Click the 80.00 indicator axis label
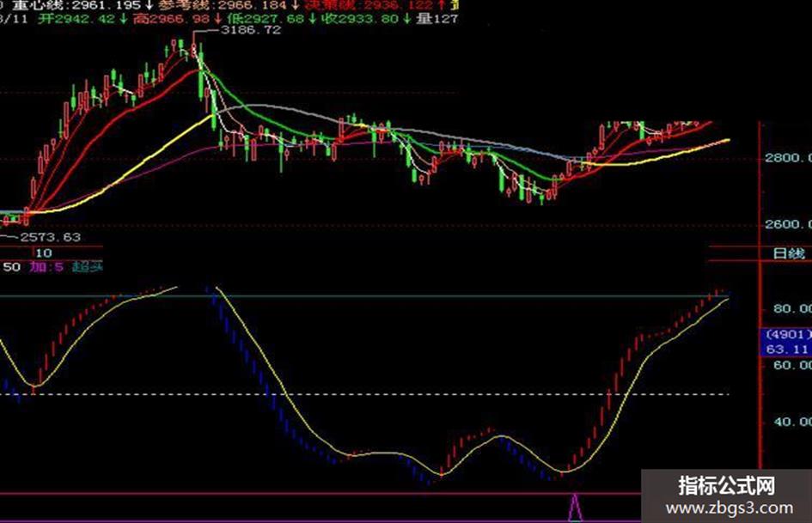Screen dimensions: 812x523 tap(792, 308)
